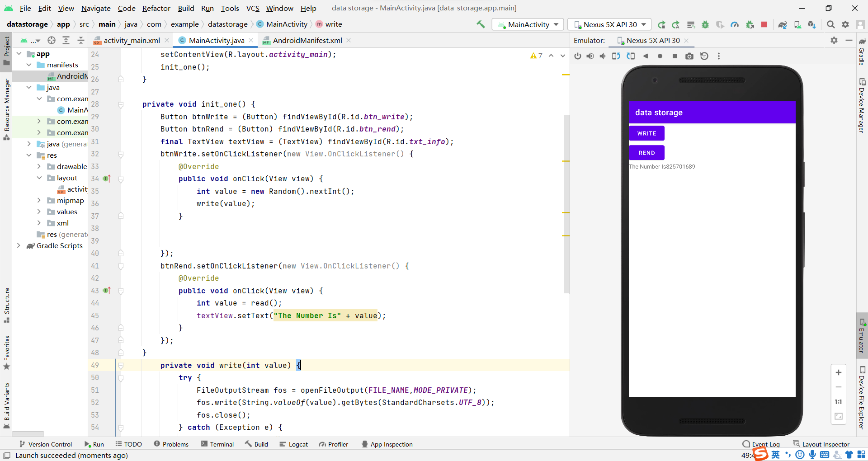Screen dimensions: 868x461
Task: Open Search Everywhere with the magnifier
Action: [831, 24]
